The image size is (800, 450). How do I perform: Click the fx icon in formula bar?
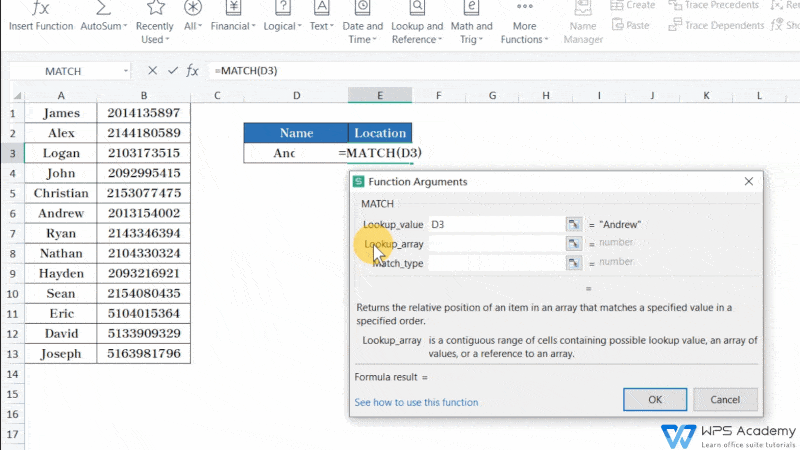tap(192, 70)
